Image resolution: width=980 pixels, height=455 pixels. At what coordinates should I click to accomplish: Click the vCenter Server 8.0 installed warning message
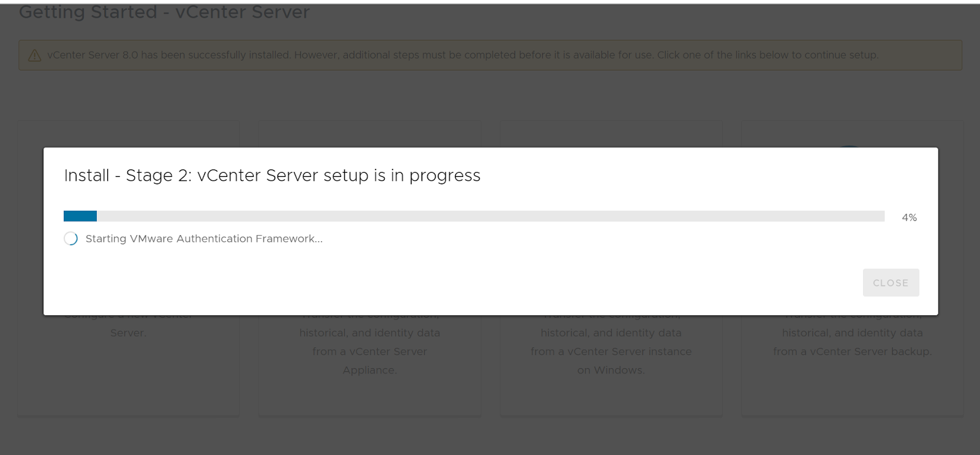click(463, 55)
